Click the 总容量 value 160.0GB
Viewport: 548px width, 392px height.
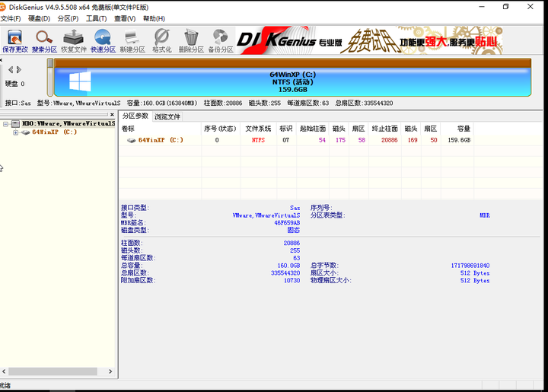pyautogui.click(x=288, y=266)
